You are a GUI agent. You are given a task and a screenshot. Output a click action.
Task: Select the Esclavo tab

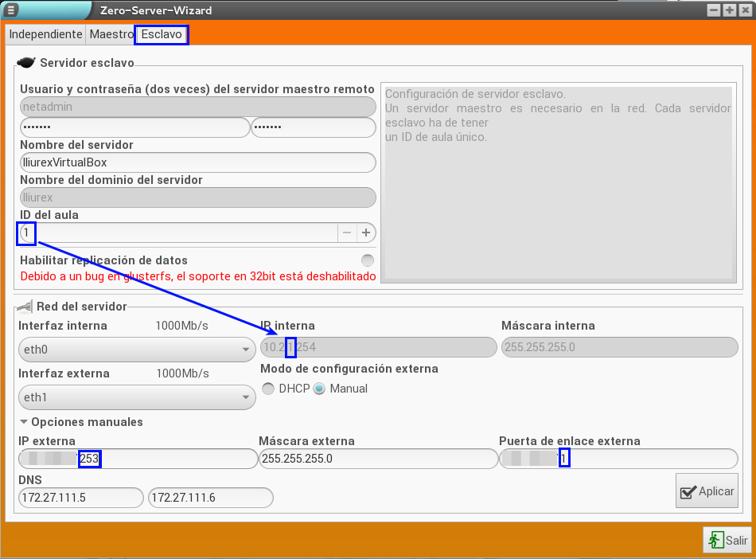pyautogui.click(x=162, y=35)
